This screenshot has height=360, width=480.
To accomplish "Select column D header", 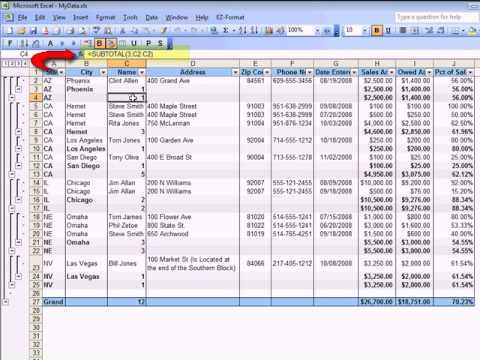I will click(x=193, y=64).
